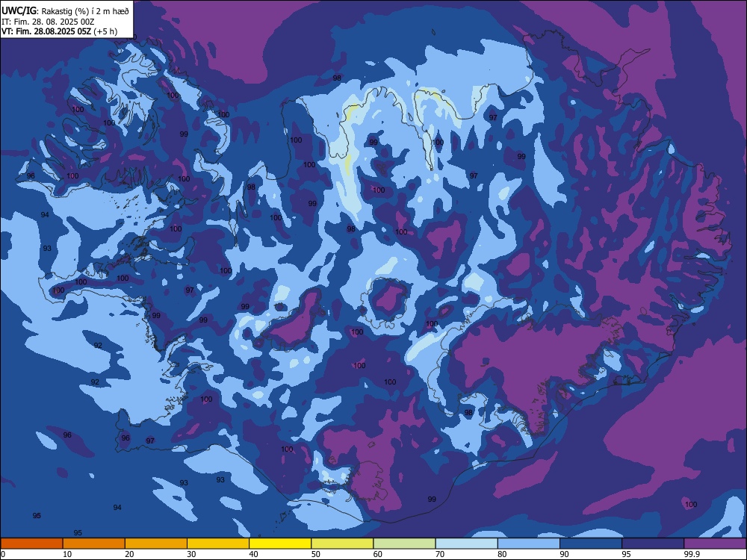
Task: Click the legend scale label 30
Action: (x=191, y=554)
